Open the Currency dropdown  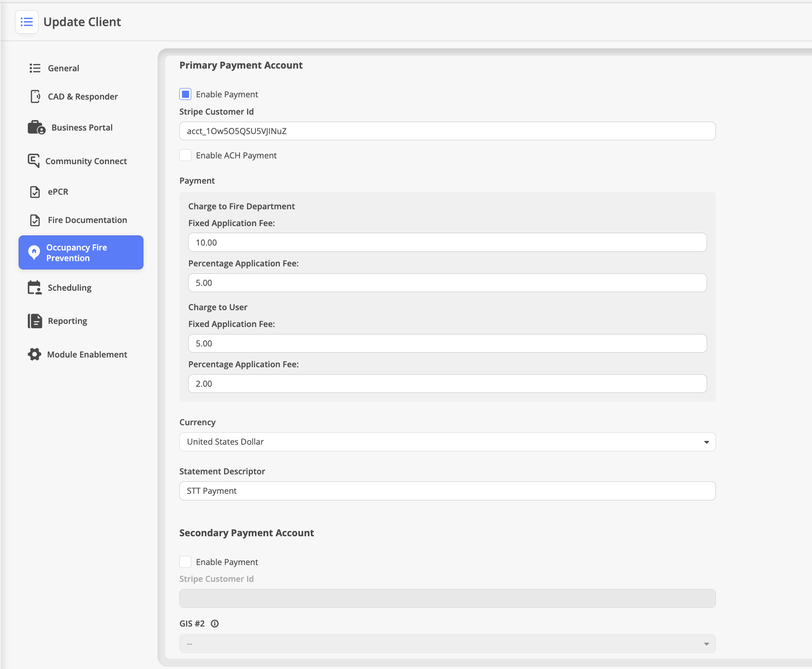pyautogui.click(x=447, y=442)
